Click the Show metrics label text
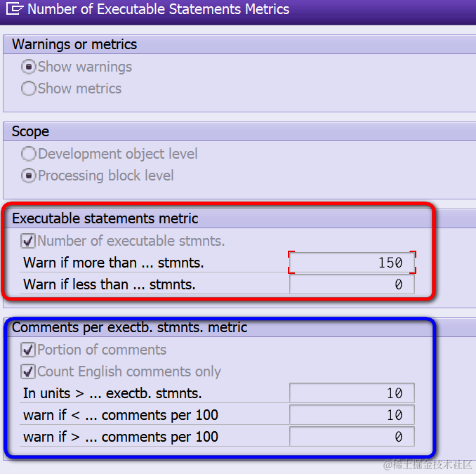The height and width of the screenshot is (474, 476). [79, 88]
